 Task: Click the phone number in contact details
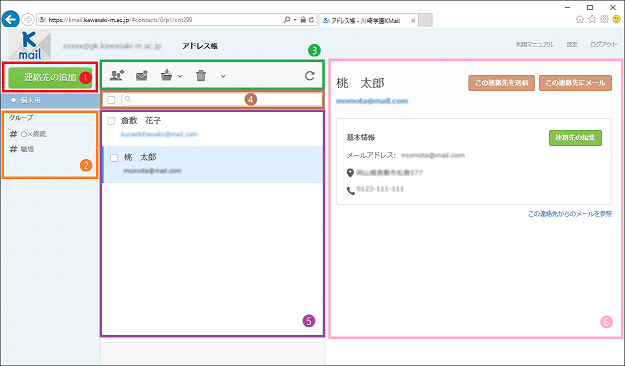click(380, 189)
